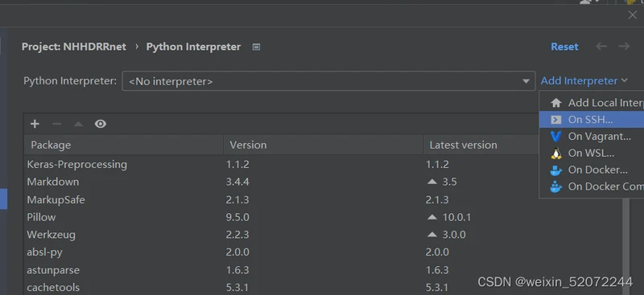Select the absl-py package row
This screenshot has height=295, width=644.
click(323, 252)
